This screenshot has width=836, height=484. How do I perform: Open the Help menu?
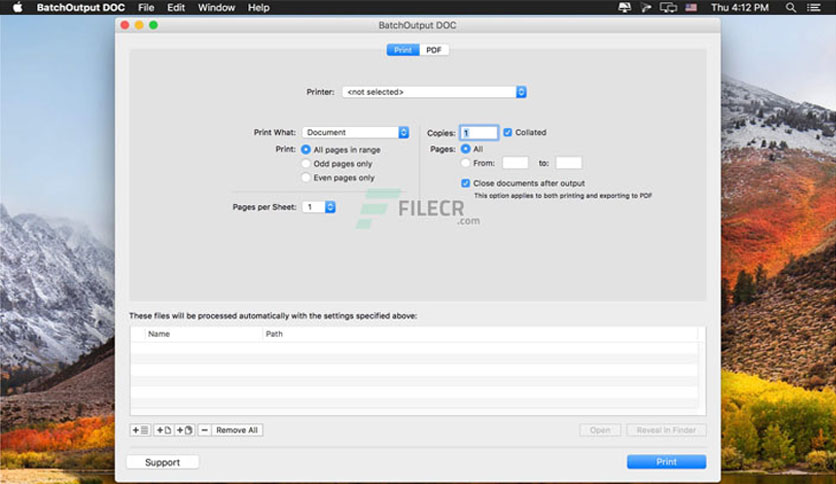click(259, 7)
